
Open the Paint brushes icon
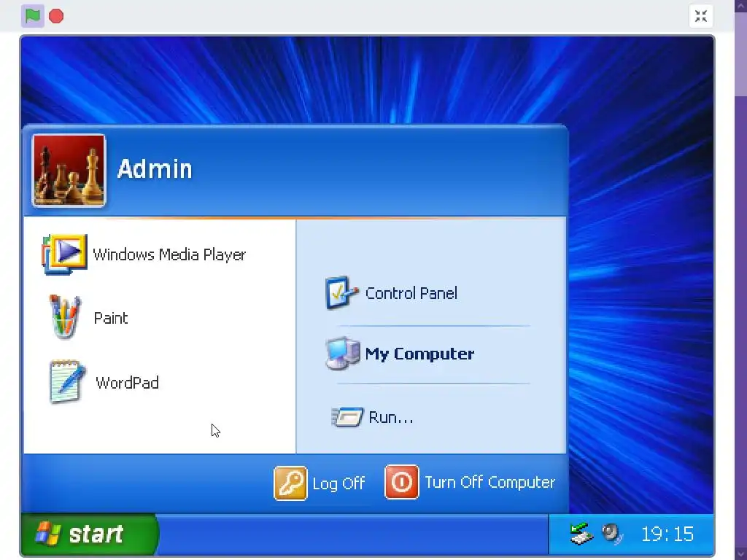[x=65, y=316]
